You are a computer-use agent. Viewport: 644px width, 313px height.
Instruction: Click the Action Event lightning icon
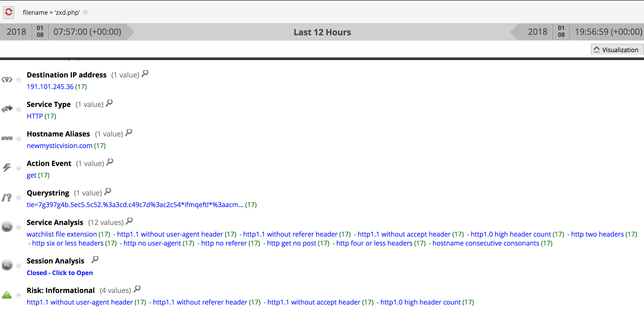(x=7, y=168)
